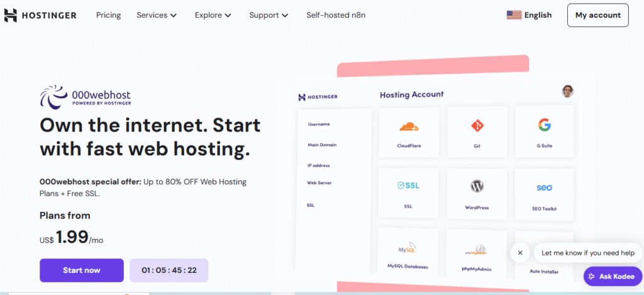Click the 'Username' field label
644x295 pixels.
coord(319,124)
